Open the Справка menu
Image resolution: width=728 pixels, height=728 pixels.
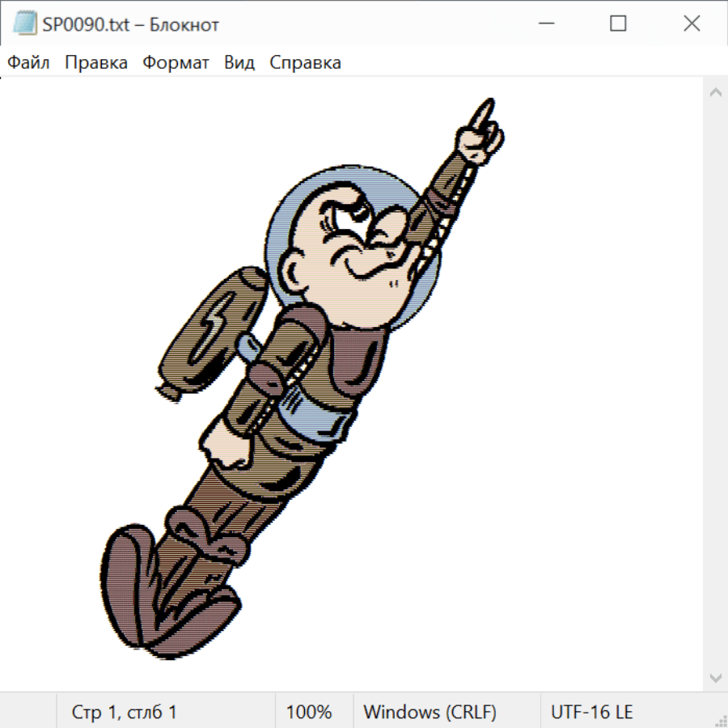click(305, 63)
